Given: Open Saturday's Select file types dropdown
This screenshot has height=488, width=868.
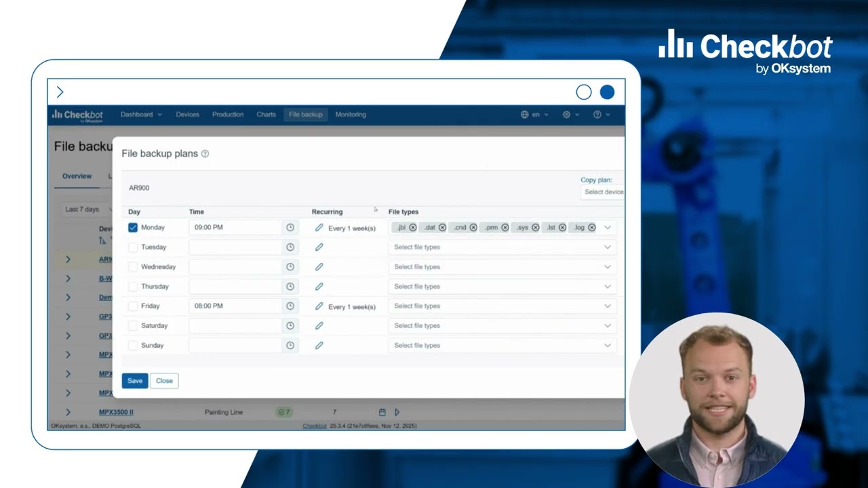Looking at the screenshot, I should point(502,326).
